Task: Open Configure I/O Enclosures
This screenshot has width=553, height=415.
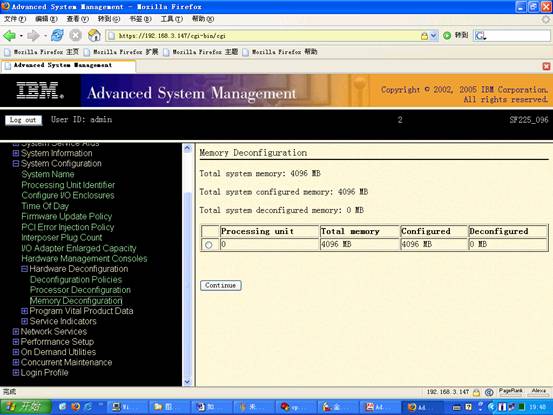Action: pyautogui.click(x=68, y=195)
